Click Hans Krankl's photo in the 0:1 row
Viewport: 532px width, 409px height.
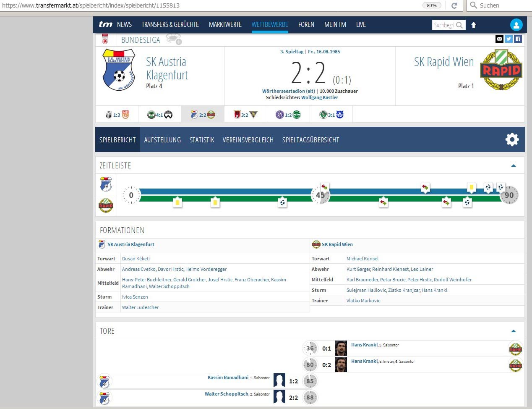pos(341,348)
